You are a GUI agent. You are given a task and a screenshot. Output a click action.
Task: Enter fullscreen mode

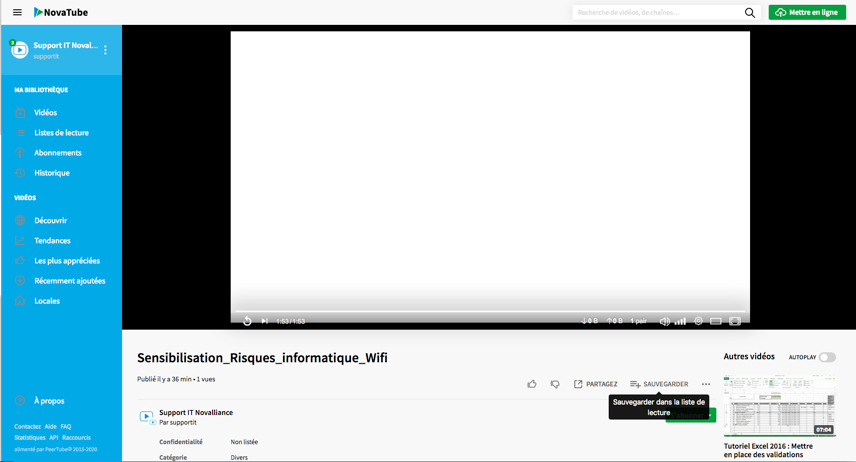(735, 321)
